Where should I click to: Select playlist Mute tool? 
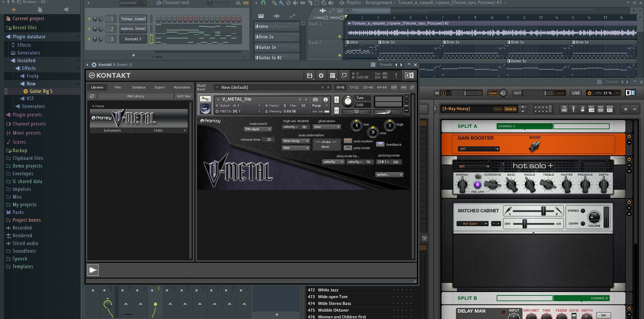(x=295, y=3)
